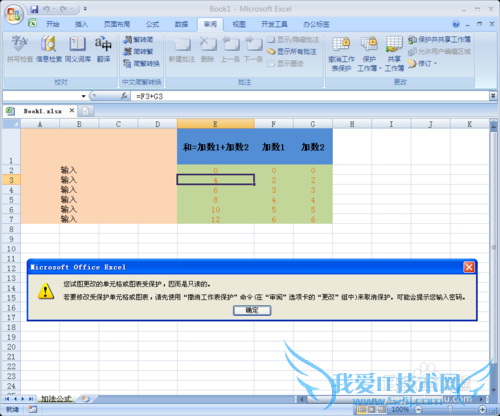
Task: Toggle show/hide comment (显示/隐藏批注)
Action: point(293,40)
